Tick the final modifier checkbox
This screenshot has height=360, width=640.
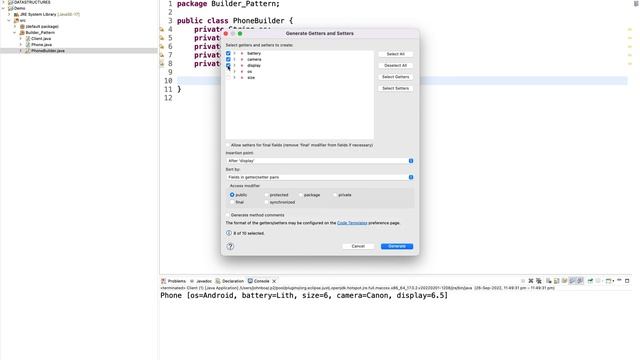click(x=232, y=202)
